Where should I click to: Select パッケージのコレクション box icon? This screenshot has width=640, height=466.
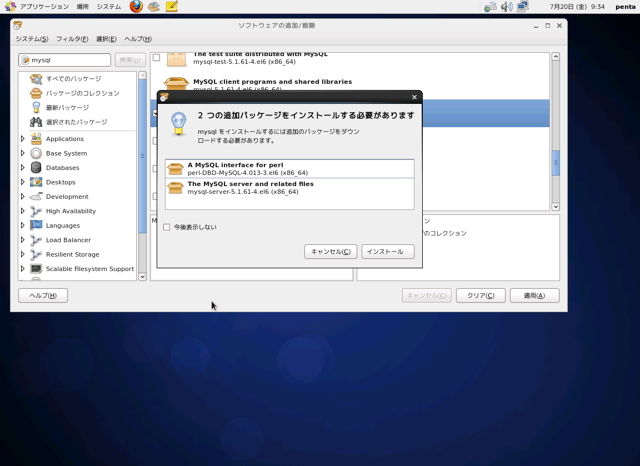36,93
